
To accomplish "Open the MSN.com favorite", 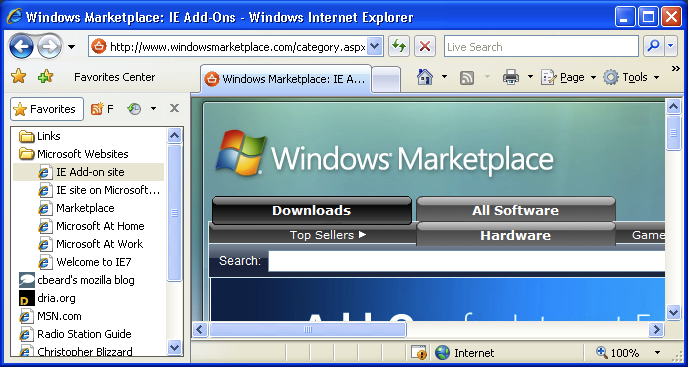I will point(50,317).
